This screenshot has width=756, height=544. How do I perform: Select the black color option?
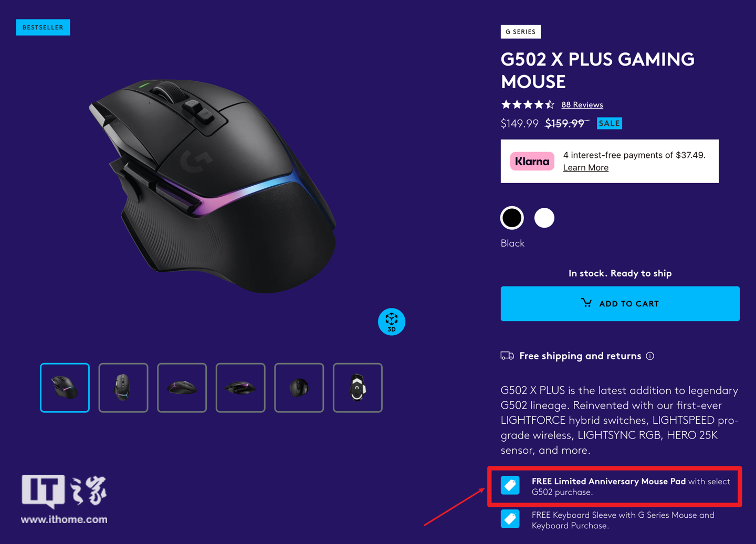(x=512, y=218)
